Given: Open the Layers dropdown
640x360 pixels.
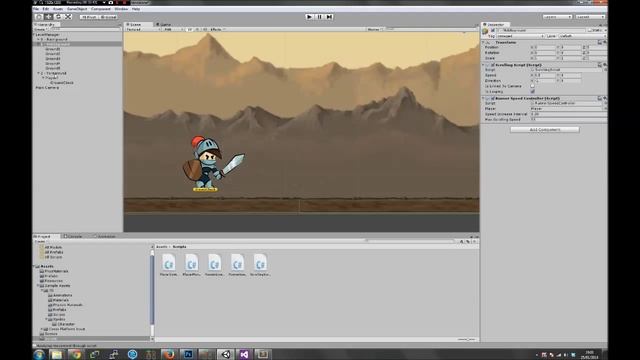Looking at the screenshot, I should [x=557, y=17].
